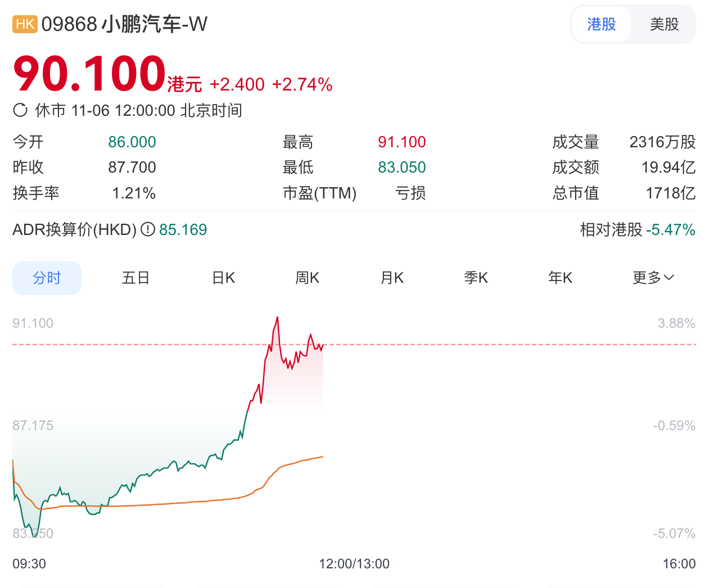The width and height of the screenshot is (705, 588).
Task: Open the 日K chart tab
Action: tap(223, 278)
